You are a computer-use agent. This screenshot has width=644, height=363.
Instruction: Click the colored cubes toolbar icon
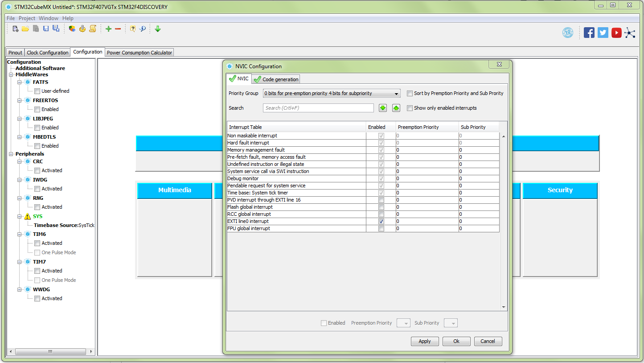point(72,29)
